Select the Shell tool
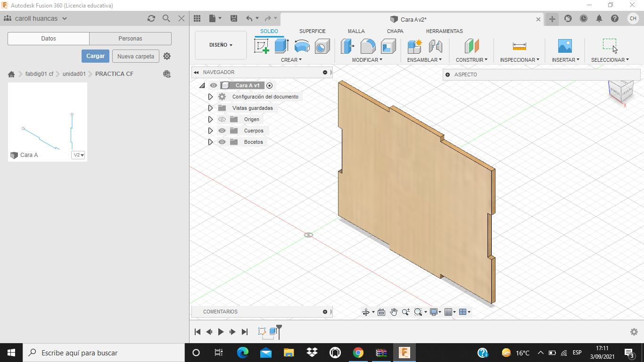The width and height of the screenshot is (644, 362). [x=388, y=46]
